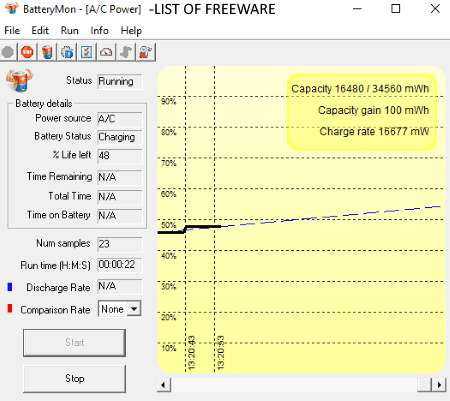
Task: Click the Battery details group label
Action: pos(44,104)
